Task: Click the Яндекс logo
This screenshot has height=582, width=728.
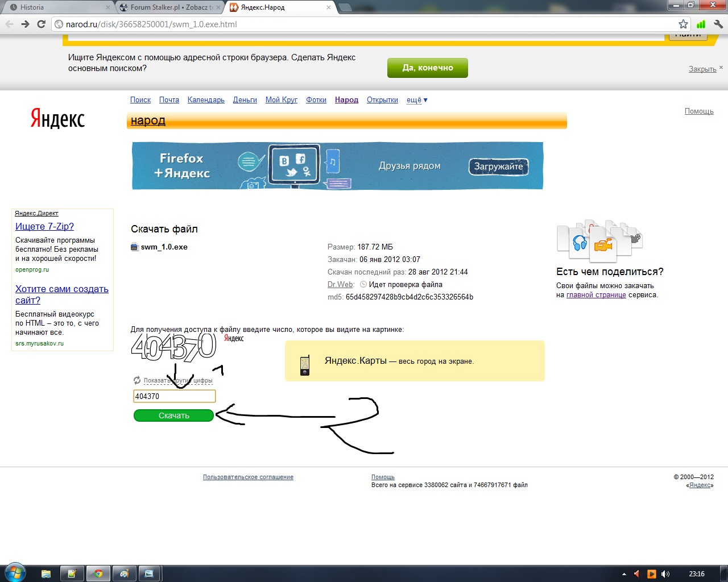Action: (57, 118)
